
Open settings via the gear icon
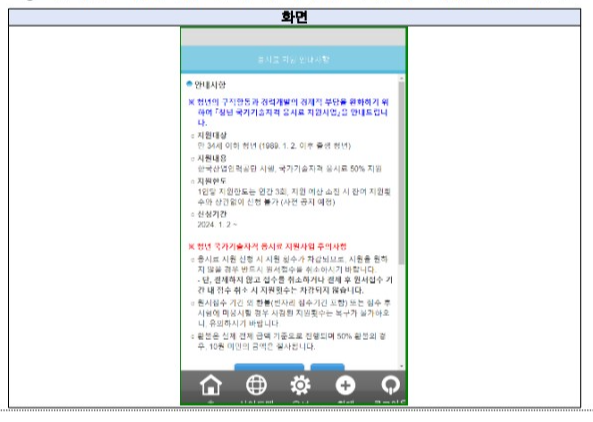coord(301,385)
